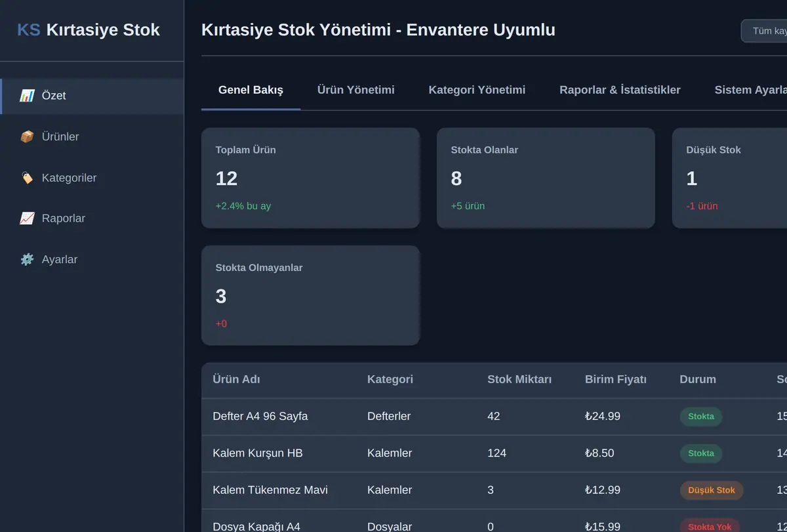The width and height of the screenshot is (787, 532).
Task: Click the red Stokta Yok badge
Action: click(x=710, y=525)
